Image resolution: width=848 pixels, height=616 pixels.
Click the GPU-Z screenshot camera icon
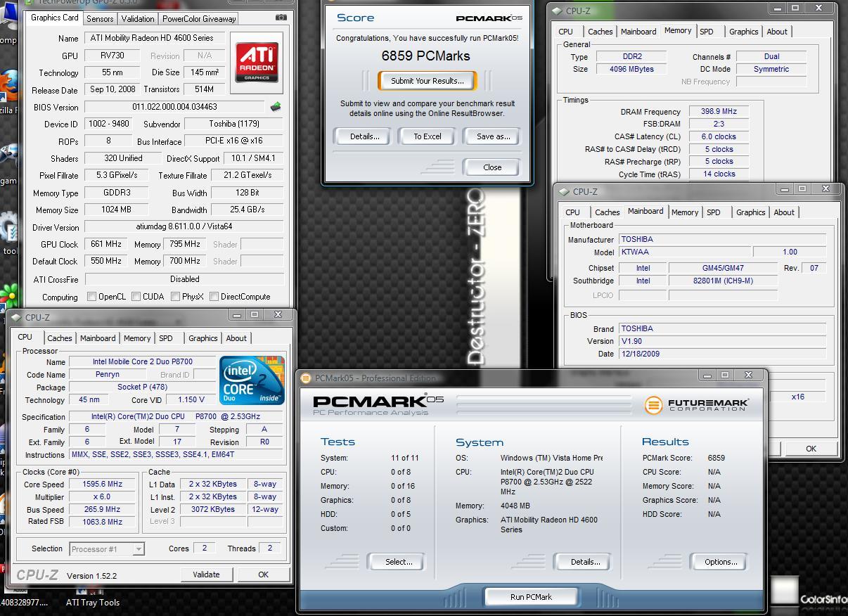click(281, 18)
